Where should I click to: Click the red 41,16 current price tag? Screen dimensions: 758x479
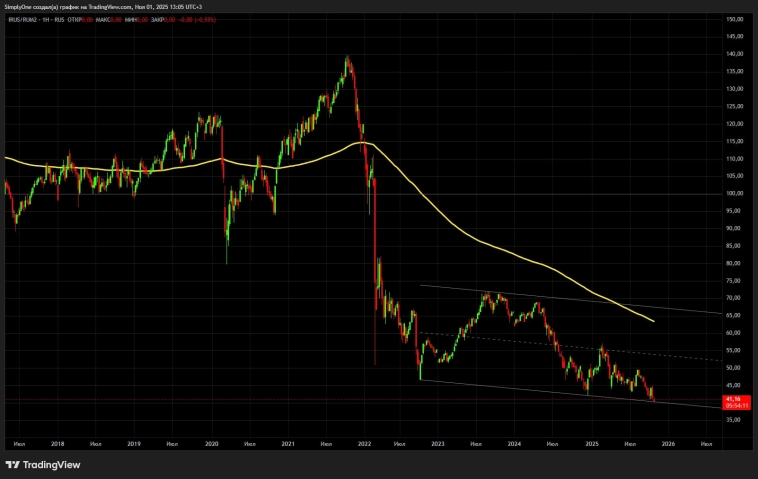tap(736, 402)
